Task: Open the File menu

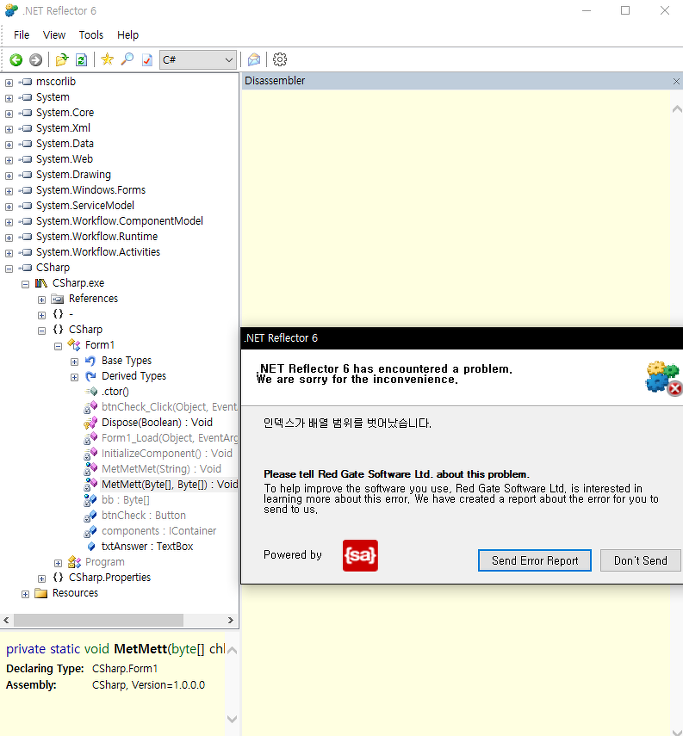Action: [22, 35]
